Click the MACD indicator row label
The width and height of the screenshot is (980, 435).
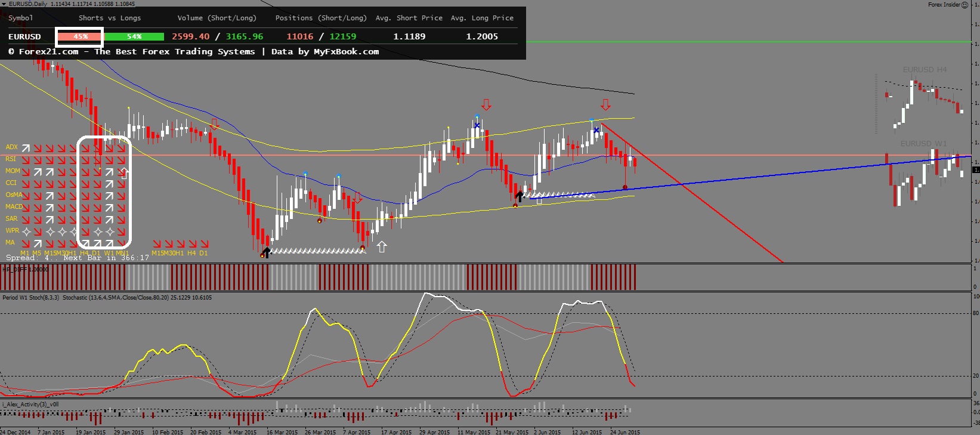click(14, 206)
